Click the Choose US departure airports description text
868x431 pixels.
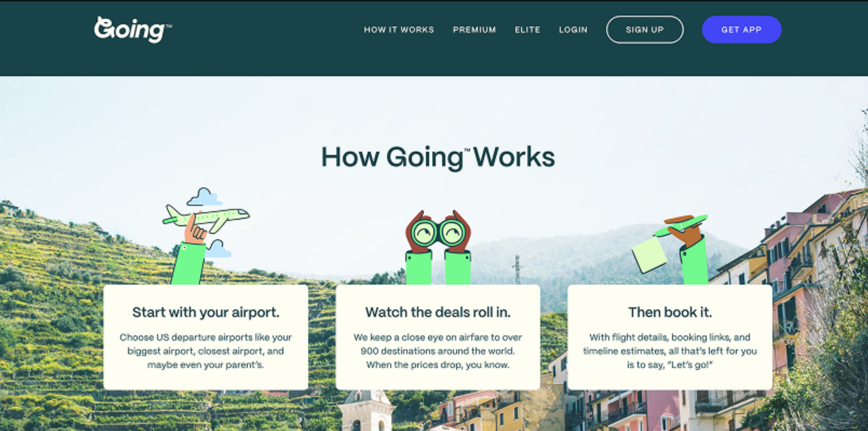coord(206,351)
